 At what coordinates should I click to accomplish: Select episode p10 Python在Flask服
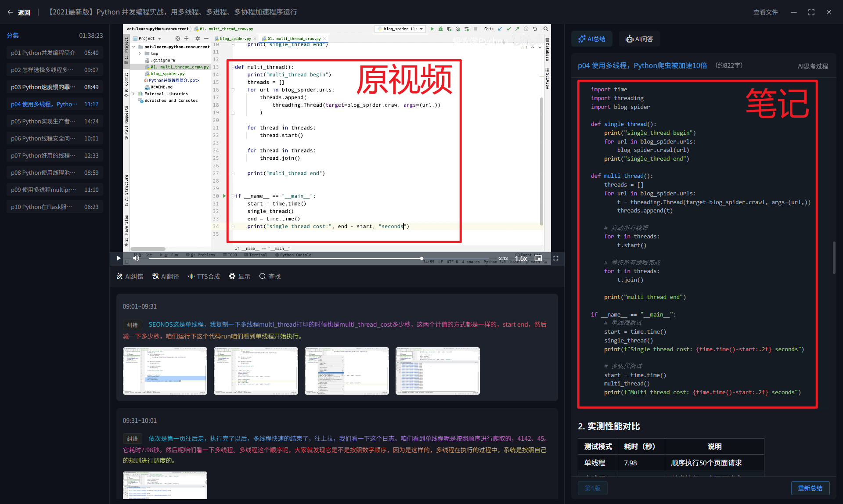[x=55, y=207]
